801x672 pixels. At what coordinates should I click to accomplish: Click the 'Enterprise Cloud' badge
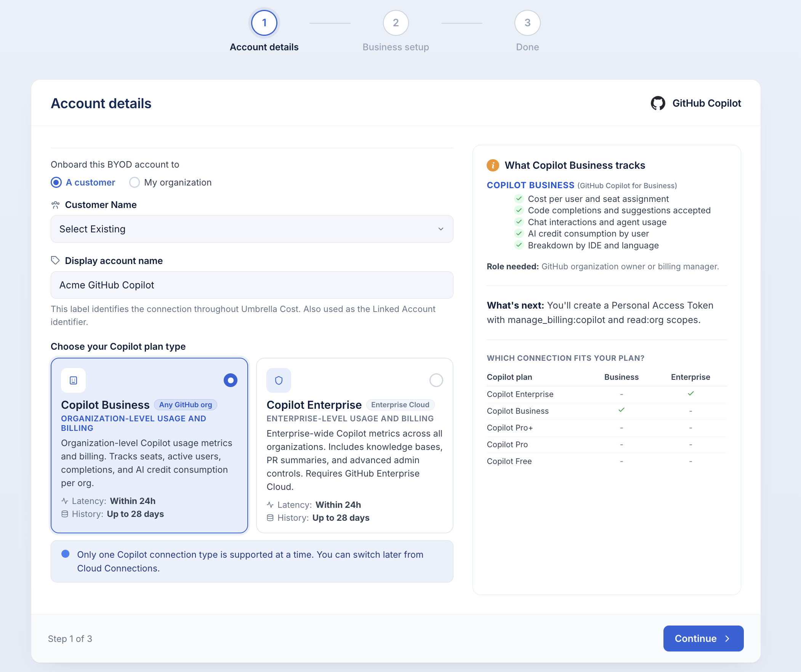pos(400,405)
